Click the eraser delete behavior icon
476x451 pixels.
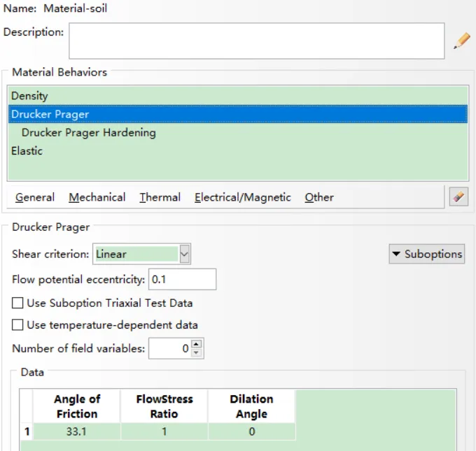click(x=458, y=197)
